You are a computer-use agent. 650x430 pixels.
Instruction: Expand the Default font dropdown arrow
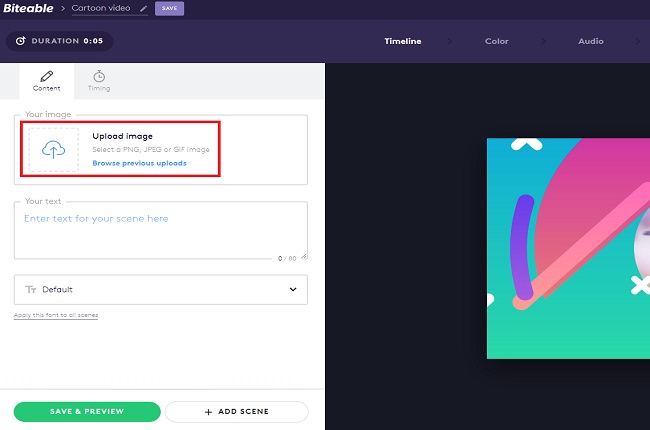(293, 290)
